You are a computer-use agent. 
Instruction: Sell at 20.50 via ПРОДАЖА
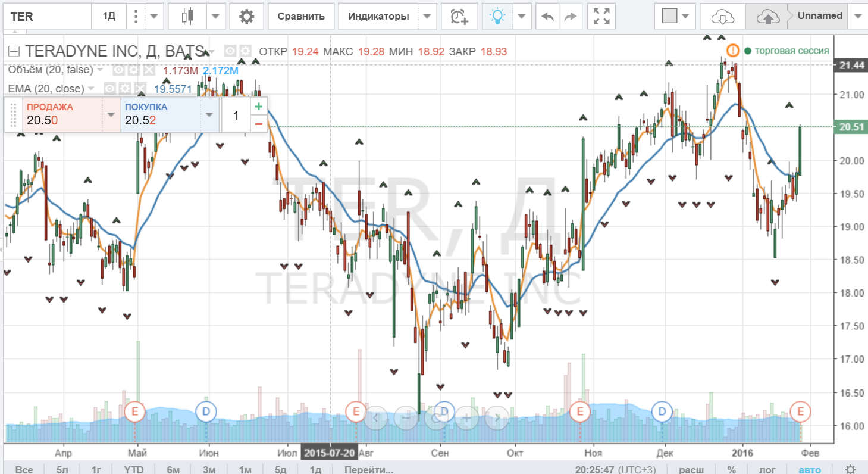click(62, 115)
